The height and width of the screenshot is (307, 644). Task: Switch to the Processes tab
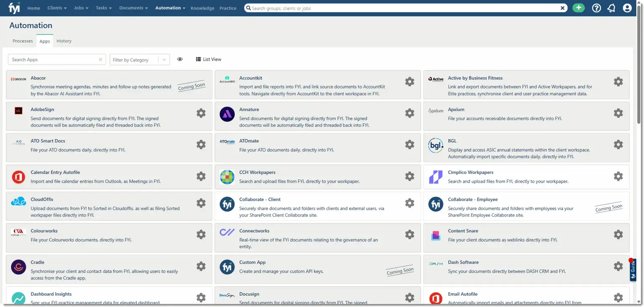(23, 41)
